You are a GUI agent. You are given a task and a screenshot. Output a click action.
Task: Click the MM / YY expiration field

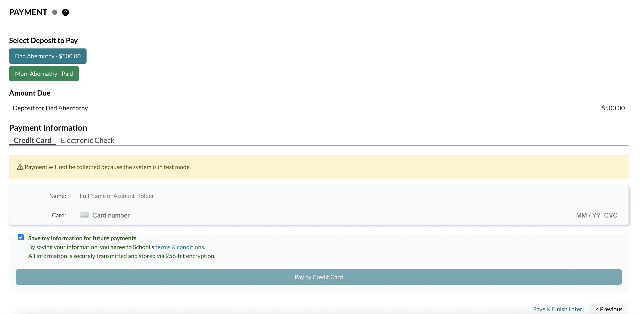coord(588,215)
